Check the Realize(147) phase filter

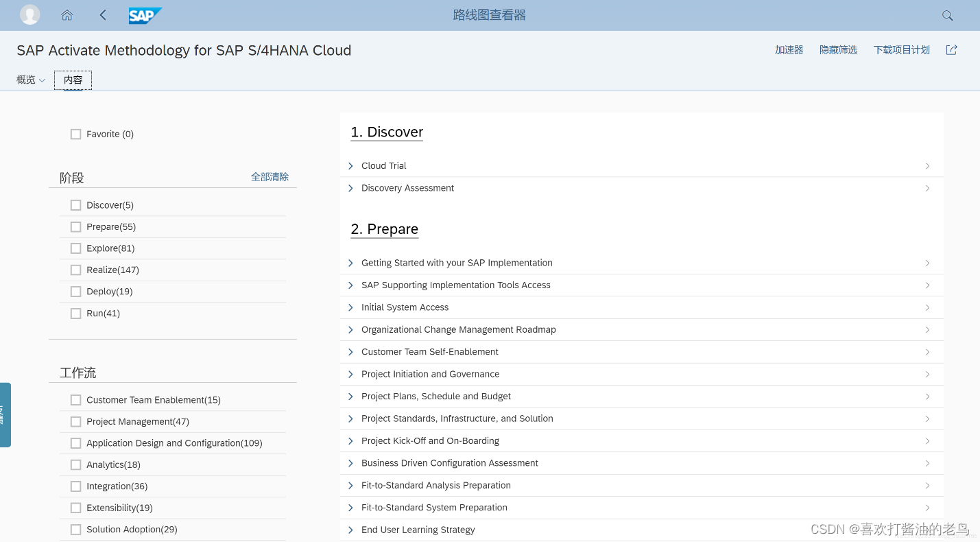click(x=76, y=270)
